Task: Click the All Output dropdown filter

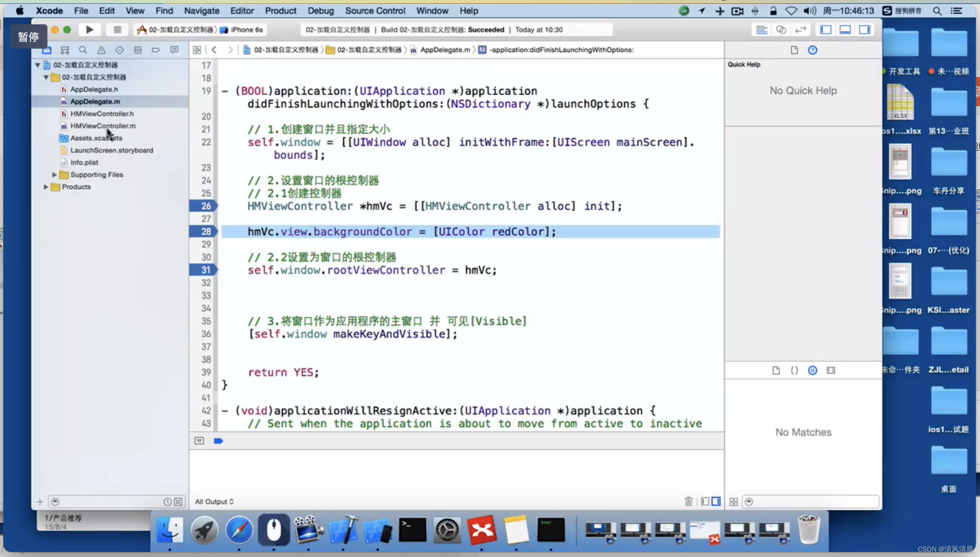Action: (213, 501)
